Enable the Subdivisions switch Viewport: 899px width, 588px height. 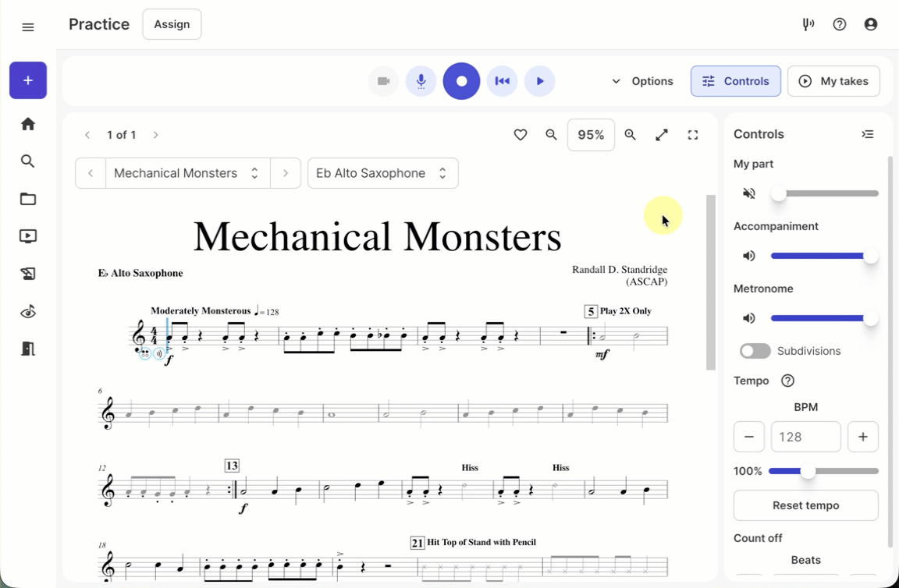pyautogui.click(x=755, y=351)
